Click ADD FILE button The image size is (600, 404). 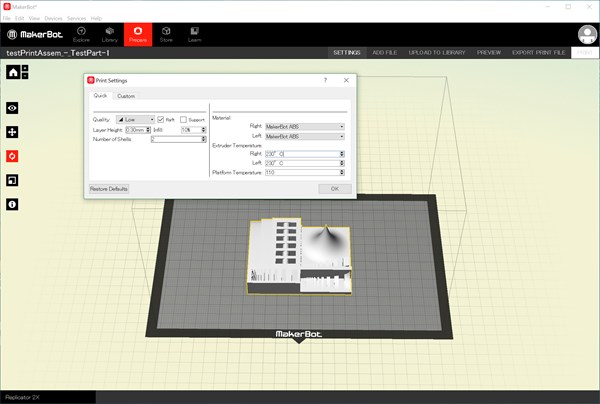[x=385, y=52]
